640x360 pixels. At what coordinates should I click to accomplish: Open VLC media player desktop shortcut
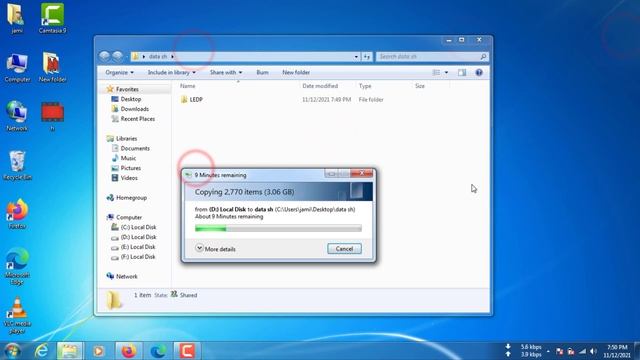(17, 316)
